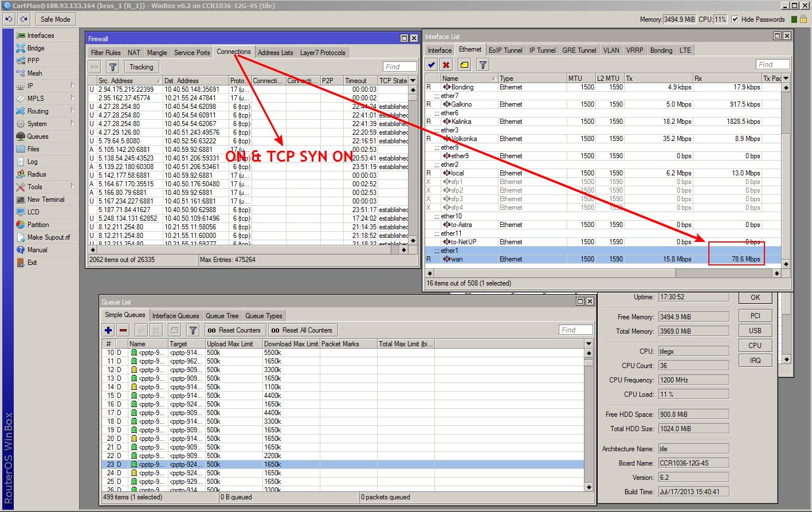The image size is (812, 512).
Task: Click Reset All Counters button
Action: coord(302,330)
